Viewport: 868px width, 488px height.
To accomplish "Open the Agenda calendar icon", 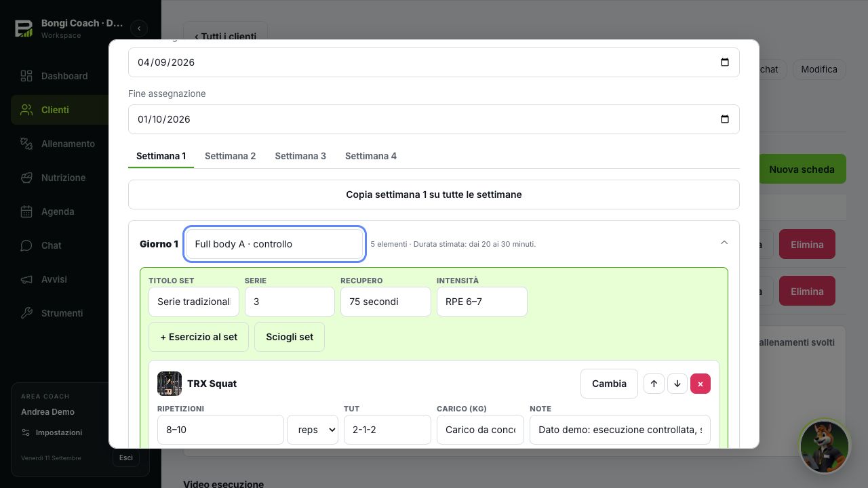I will (26, 211).
